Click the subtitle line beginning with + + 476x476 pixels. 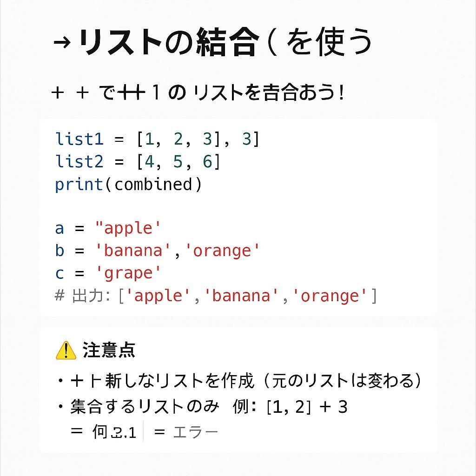click(198, 93)
